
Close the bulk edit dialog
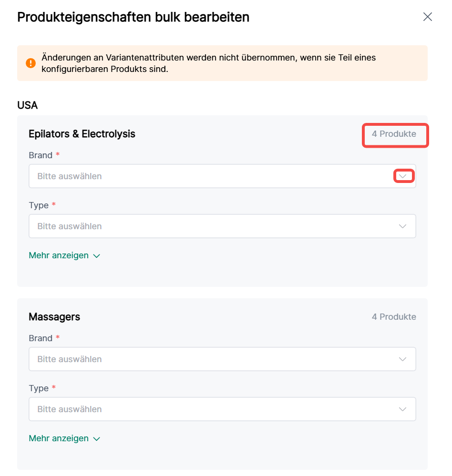click(427, 17)
